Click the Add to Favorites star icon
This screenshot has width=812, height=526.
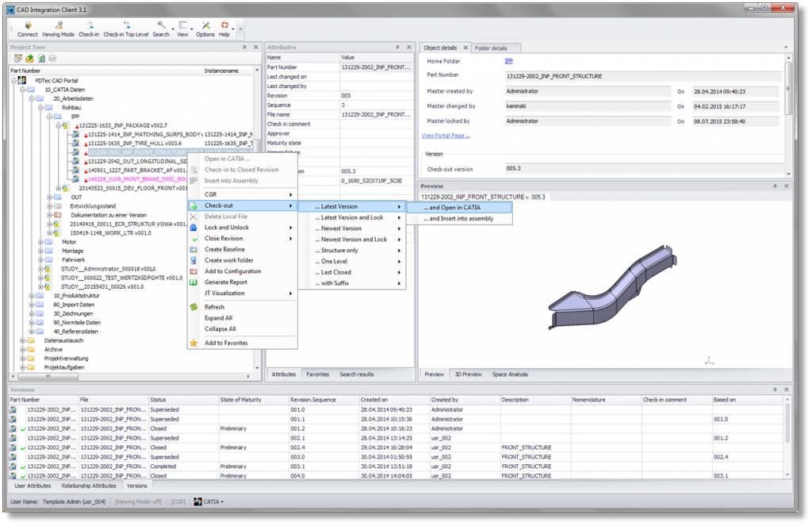[193, 343]
